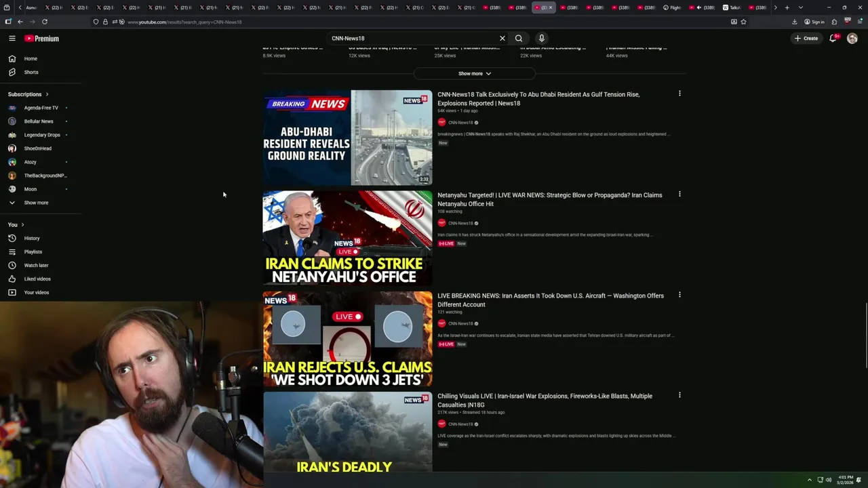868x488 pixels.
Task: Open the account avatar menu
Action: tap(852, 39)
